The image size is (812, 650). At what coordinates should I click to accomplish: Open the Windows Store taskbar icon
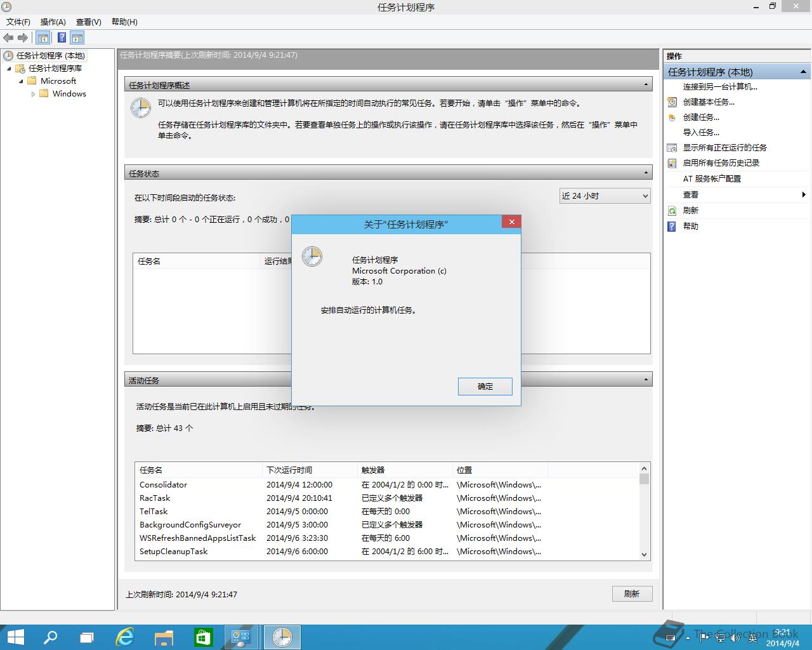[x=203, y=637]
